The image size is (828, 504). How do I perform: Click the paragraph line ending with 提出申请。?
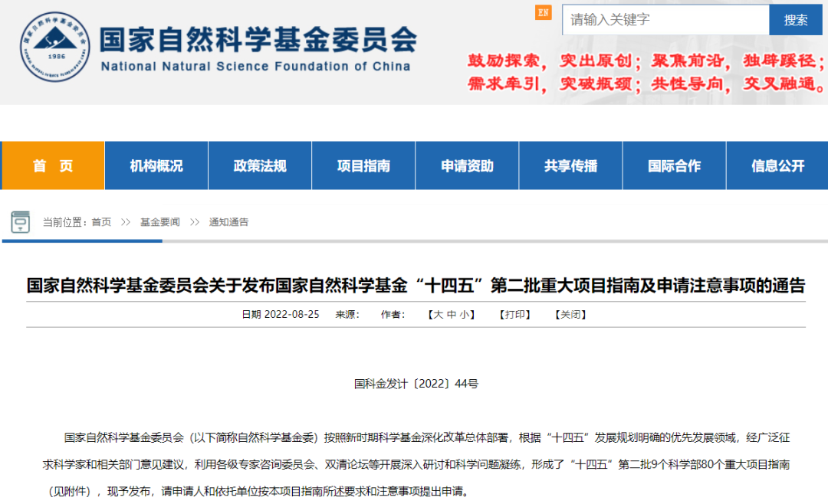pos(258,491)
